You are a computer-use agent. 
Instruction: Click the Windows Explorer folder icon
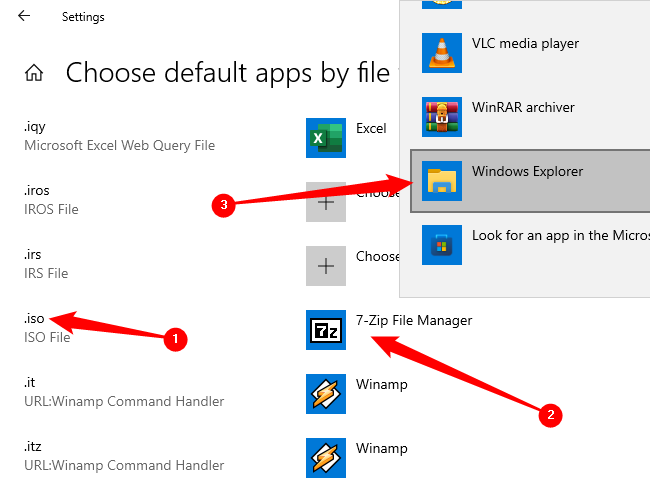coord(441,181)
